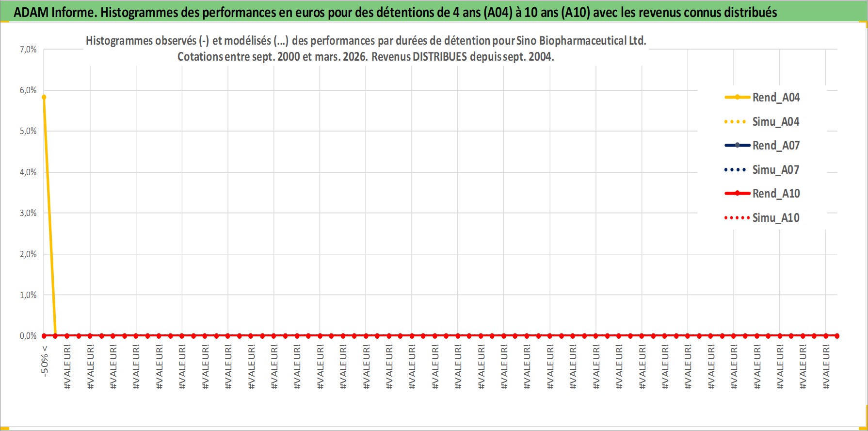
Task: Click the Simu_A07 legend entry
Action: point(762,170)
